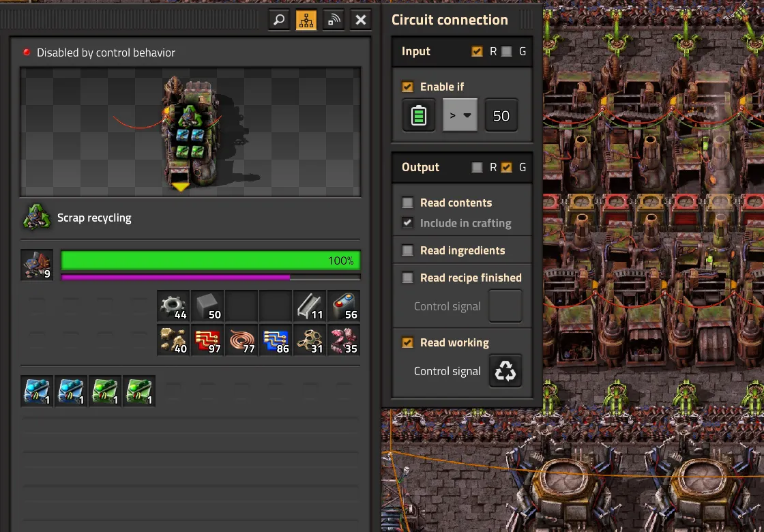Select the second blue module slot

(71, 391)
